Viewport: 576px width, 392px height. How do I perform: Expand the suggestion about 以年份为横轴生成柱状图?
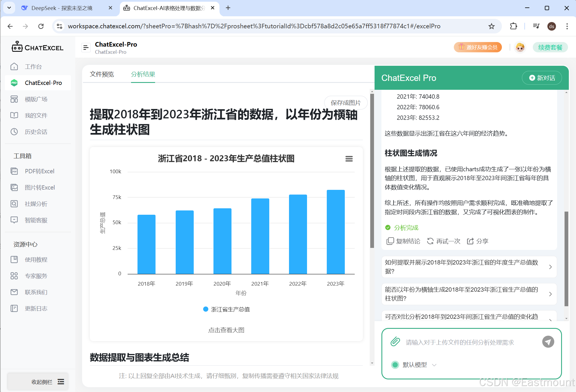[x=469, y=294]
